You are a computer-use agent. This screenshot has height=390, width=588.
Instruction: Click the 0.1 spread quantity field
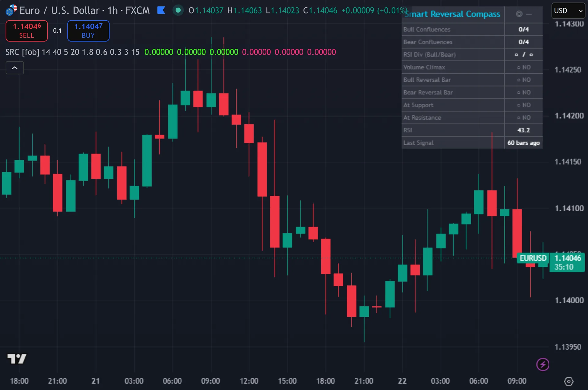[57, 31]
